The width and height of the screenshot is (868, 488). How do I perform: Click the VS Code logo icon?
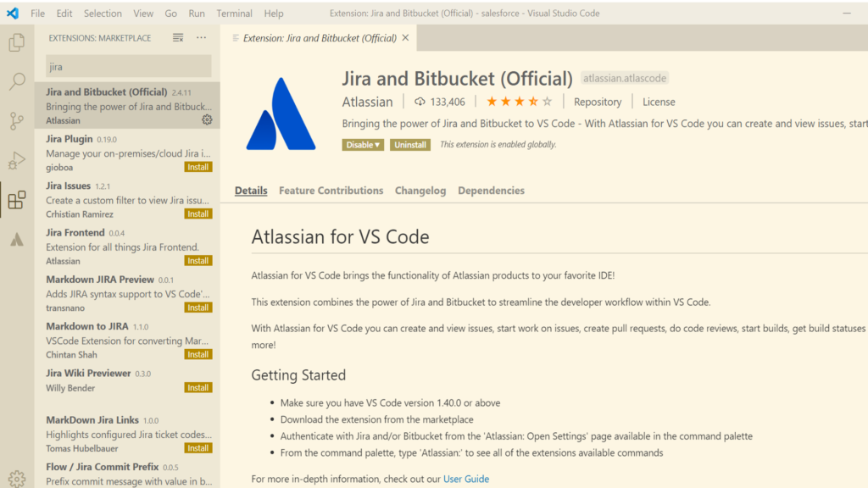pos(12,13)
